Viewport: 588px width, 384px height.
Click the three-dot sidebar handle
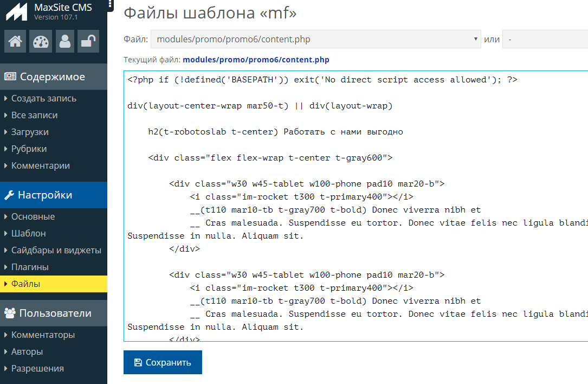tap(111, 4)
